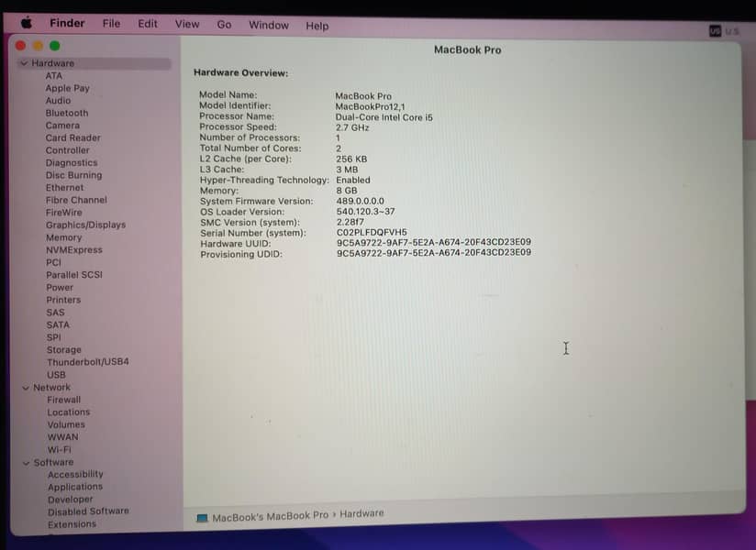756x550 pixels.
Task: Select Wi-Fi in the sidebar
Action: pos(60,450)
